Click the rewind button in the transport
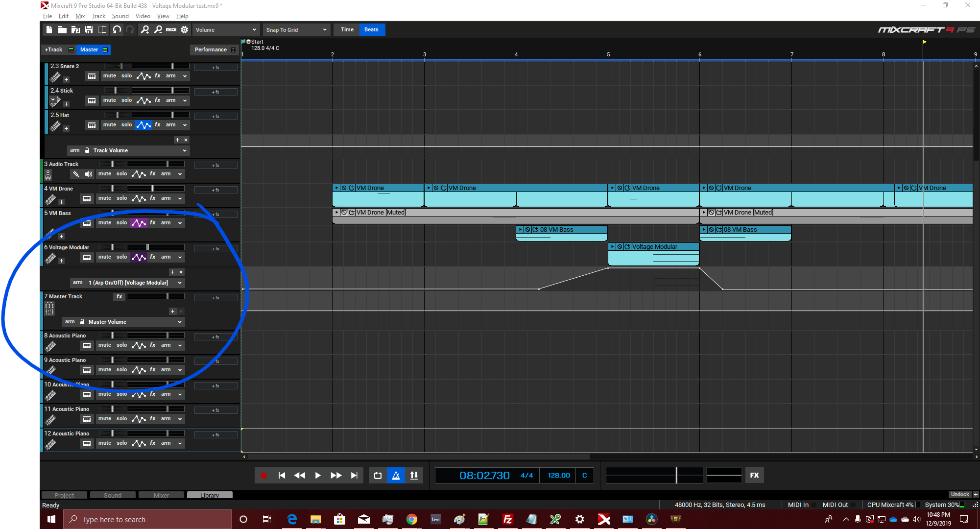 [x=300, y=475]
